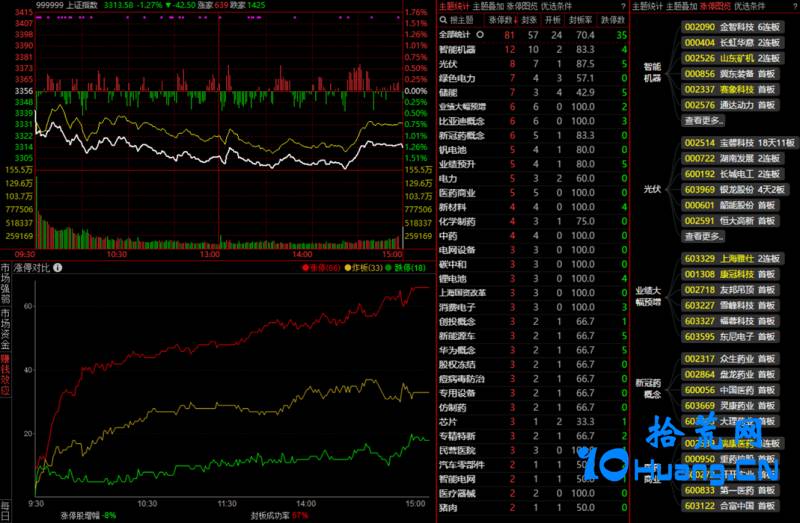The height and width of the screenshot is (523, 800).
Task: Sort by the 跌停数 column header
Action: tap(612, 20)
